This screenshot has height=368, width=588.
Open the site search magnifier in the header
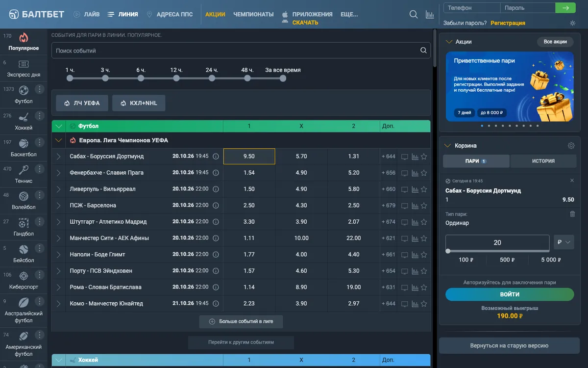(x=414, y=14)
